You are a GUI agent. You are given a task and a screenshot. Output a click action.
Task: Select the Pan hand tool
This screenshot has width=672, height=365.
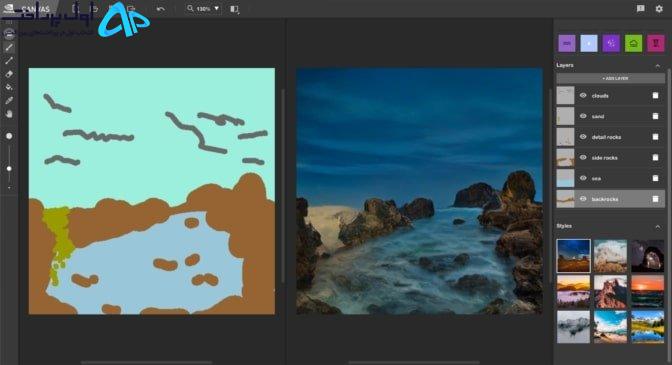click(9, 114)
